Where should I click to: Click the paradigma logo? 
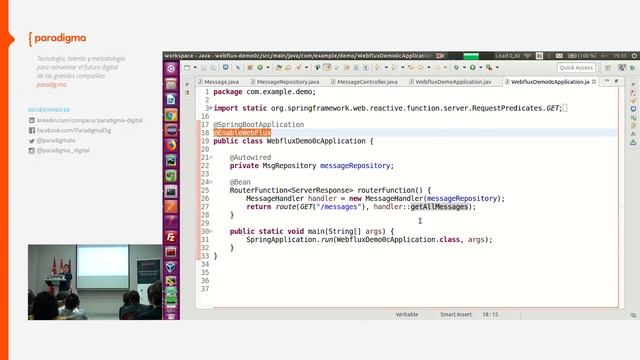pyautogui.click(x=57, y=38)
